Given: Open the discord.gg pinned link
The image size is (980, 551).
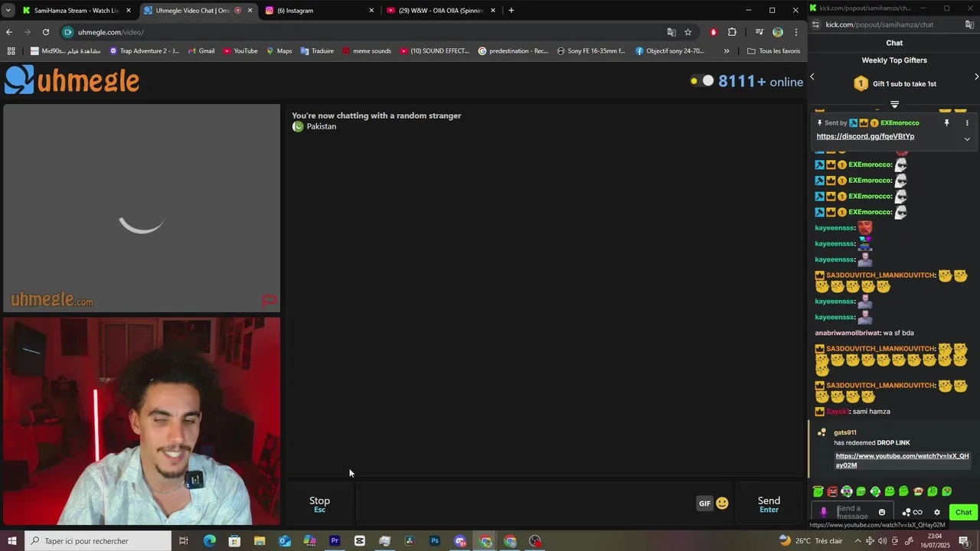Looking at the screenshot, I should [x=865, y=136].
